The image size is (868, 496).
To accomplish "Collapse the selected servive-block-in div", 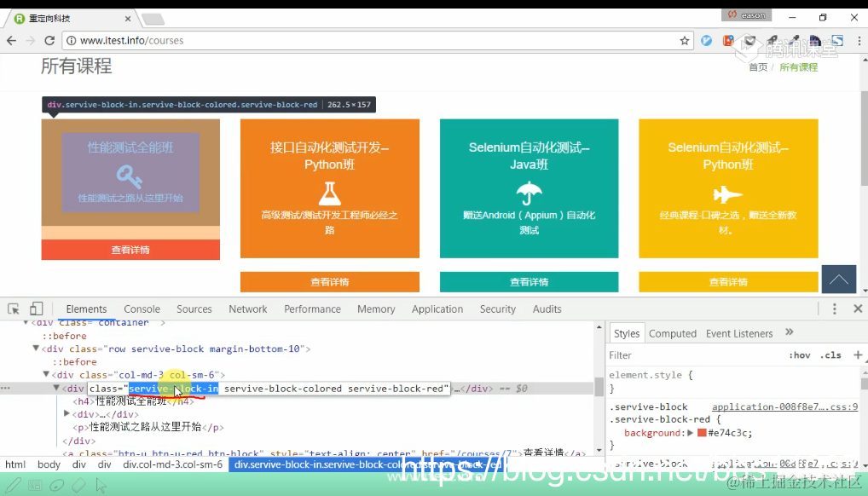I will [56, 388].
